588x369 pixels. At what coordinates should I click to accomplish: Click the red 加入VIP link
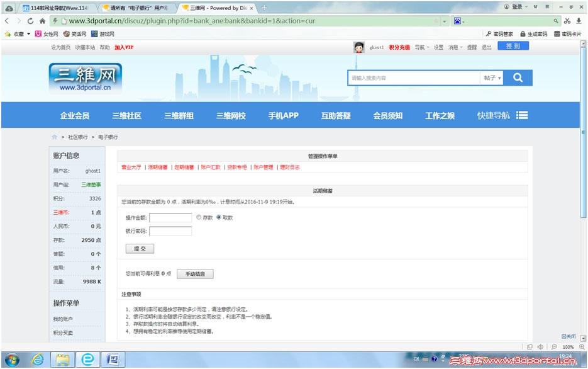(x=124, y=47)
